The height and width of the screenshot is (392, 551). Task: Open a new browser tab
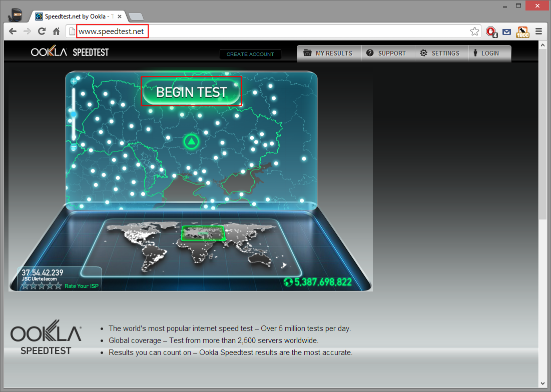click(x=136, y=16)
